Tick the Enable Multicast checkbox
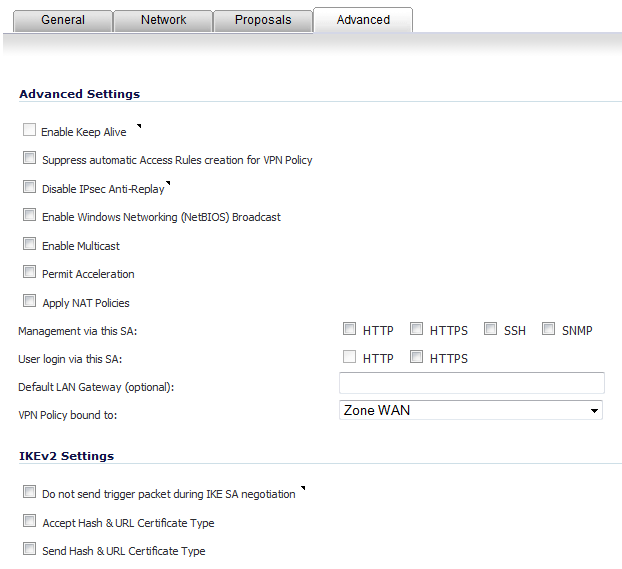The height and width of the screenshot is (569, 622). click(29, 244)
